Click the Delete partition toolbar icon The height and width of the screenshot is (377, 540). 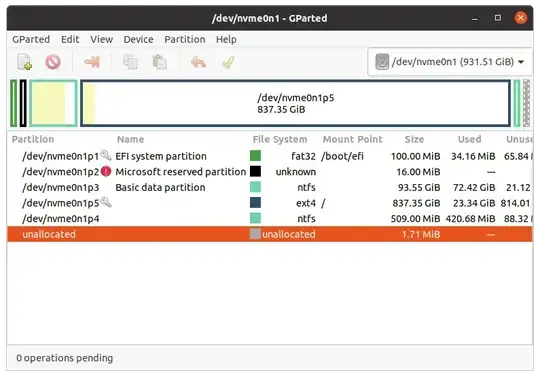(53, 62)
